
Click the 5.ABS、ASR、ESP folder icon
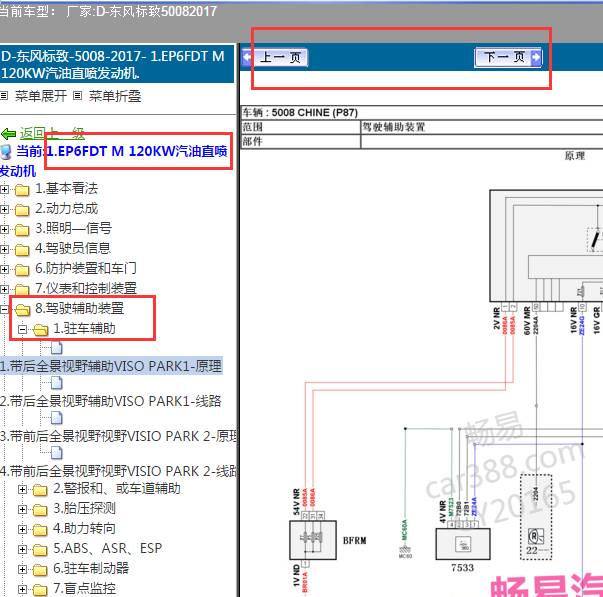tap(40, 550)
